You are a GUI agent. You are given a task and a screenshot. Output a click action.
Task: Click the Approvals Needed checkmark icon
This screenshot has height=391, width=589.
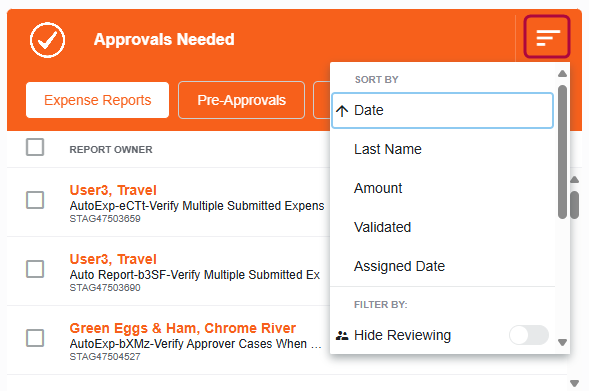click(47, 40)
